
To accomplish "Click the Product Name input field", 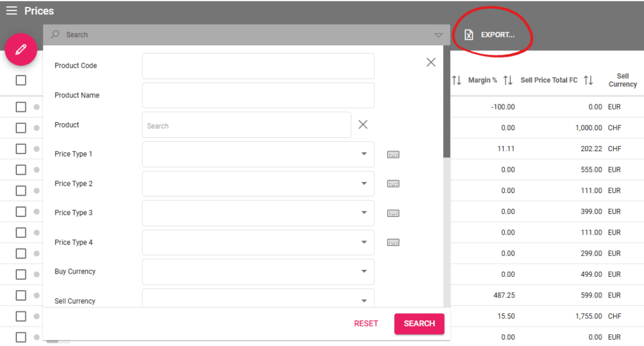I will [258, 96].
